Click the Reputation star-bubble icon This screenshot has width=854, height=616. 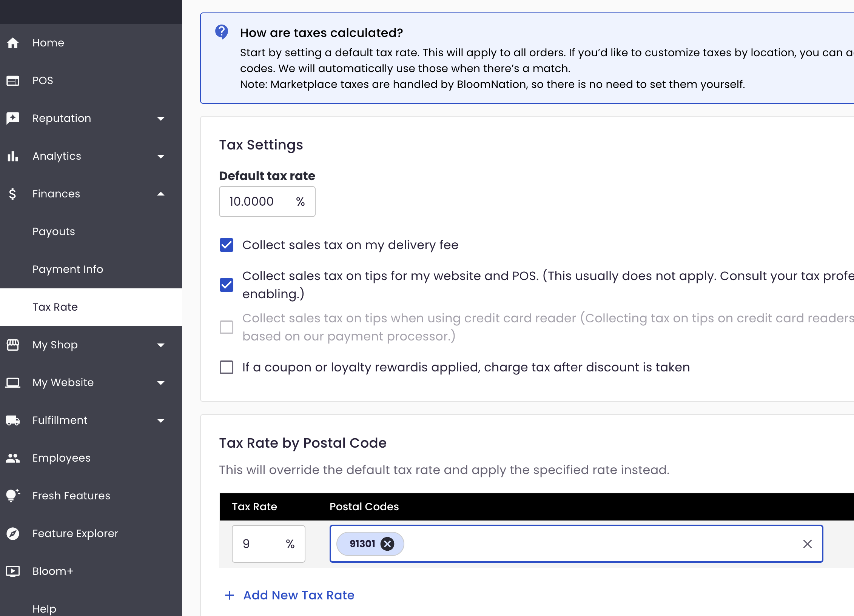tap(13, 119)
